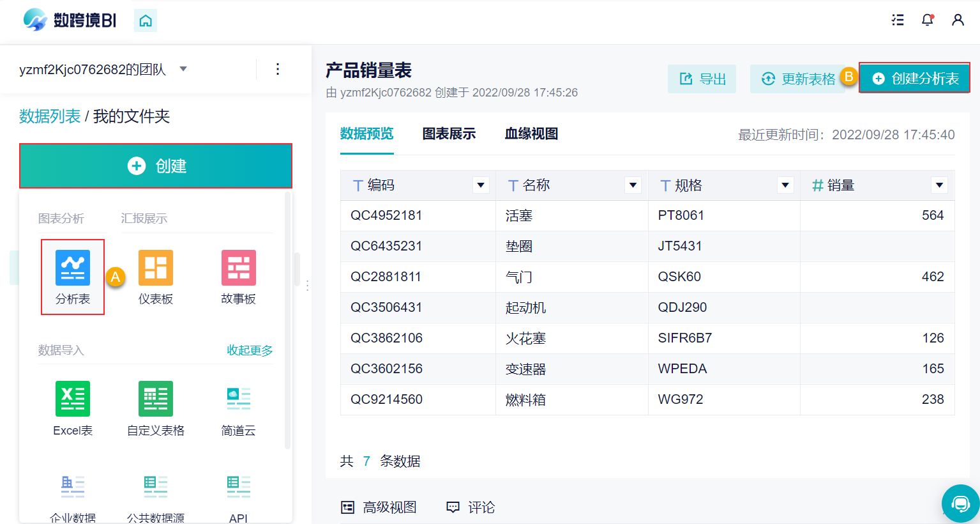Viewport: 980px width, 524px height.
Task: Click sales value 564
Action: 933,215
